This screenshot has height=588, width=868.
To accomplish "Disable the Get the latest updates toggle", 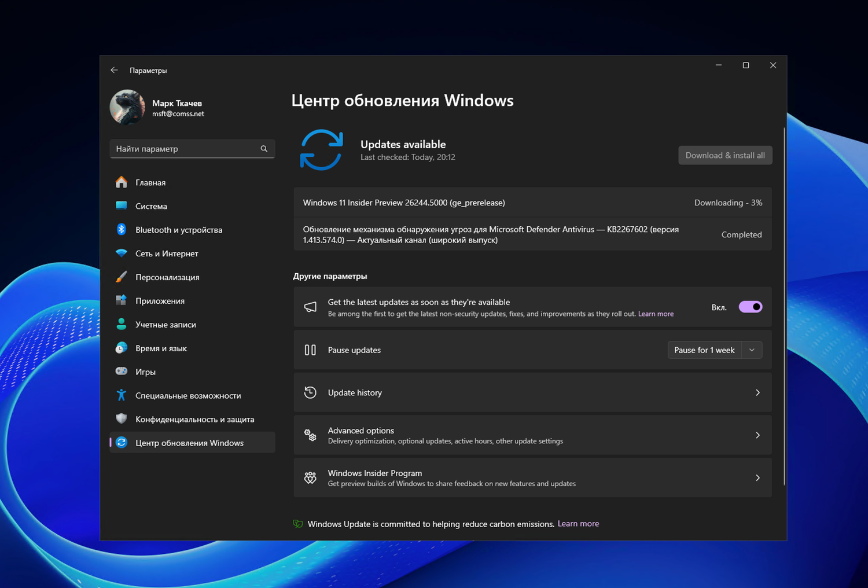I will [x=751, y=307].
